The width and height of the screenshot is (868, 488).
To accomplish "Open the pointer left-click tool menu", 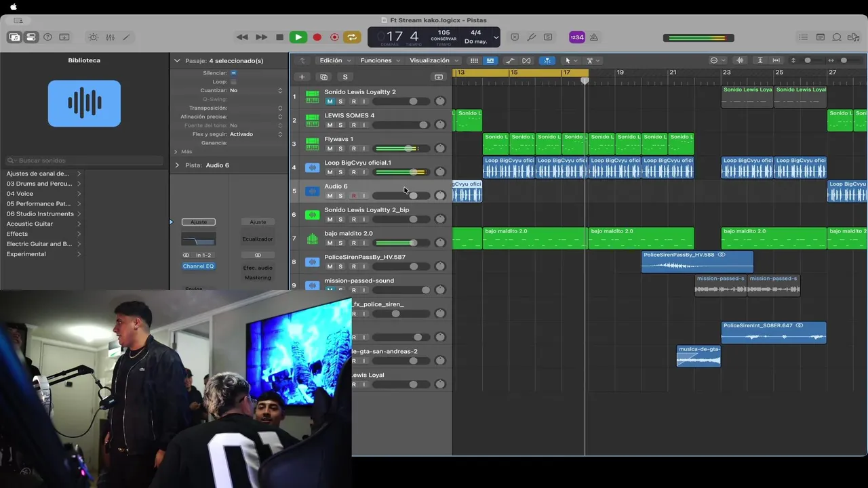I will [570, 60].
